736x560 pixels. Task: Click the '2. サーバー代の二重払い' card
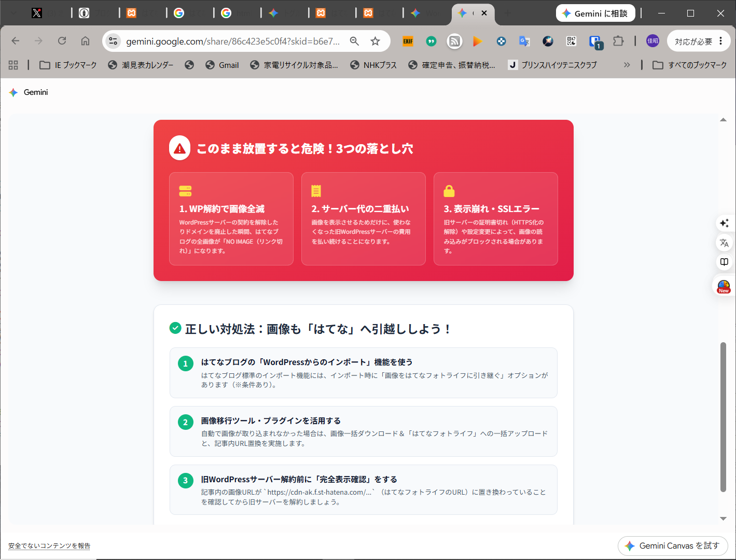coord(364,219)
